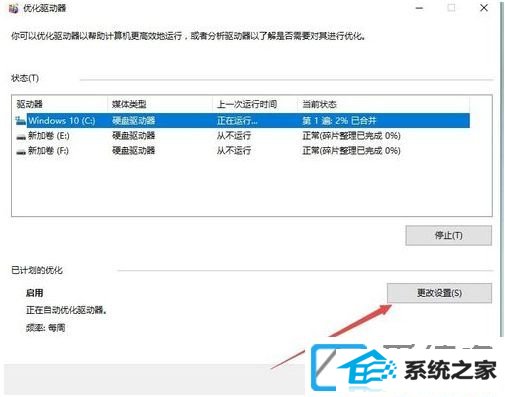Select the 新加卷 (F:) drive icon

[x=21, y=152]
